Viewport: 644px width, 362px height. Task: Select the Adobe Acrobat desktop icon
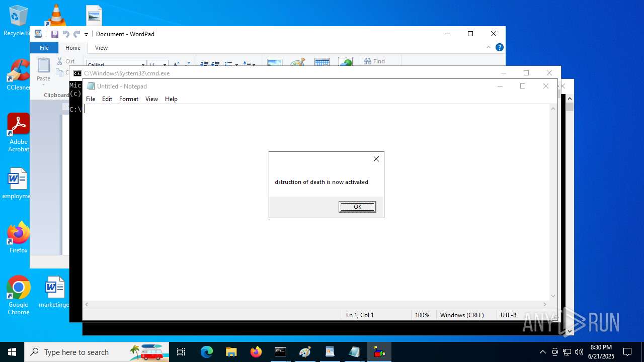coord(18,133)
